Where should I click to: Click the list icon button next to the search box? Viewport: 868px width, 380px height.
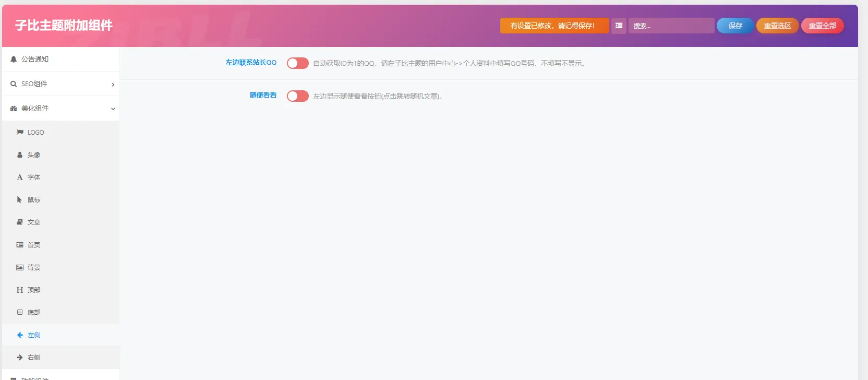point(619,26)
